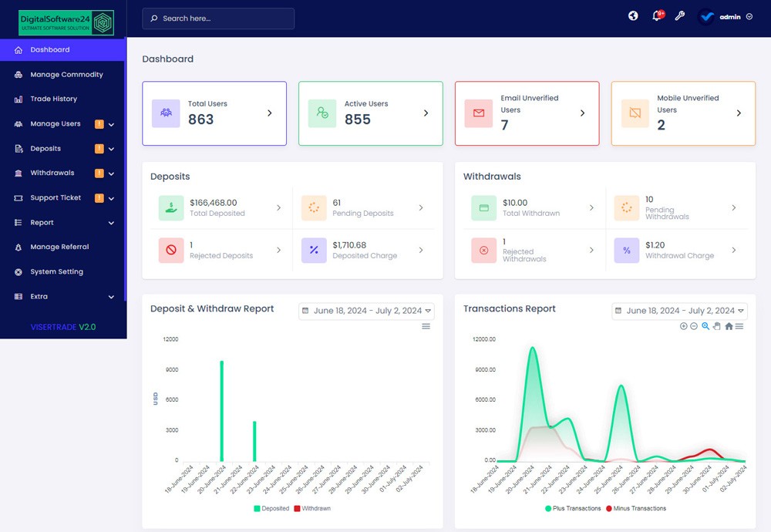Viewport: 771px width, 532px height.
Task: Go to System Setting in sidebar
Action: point(56,272)
